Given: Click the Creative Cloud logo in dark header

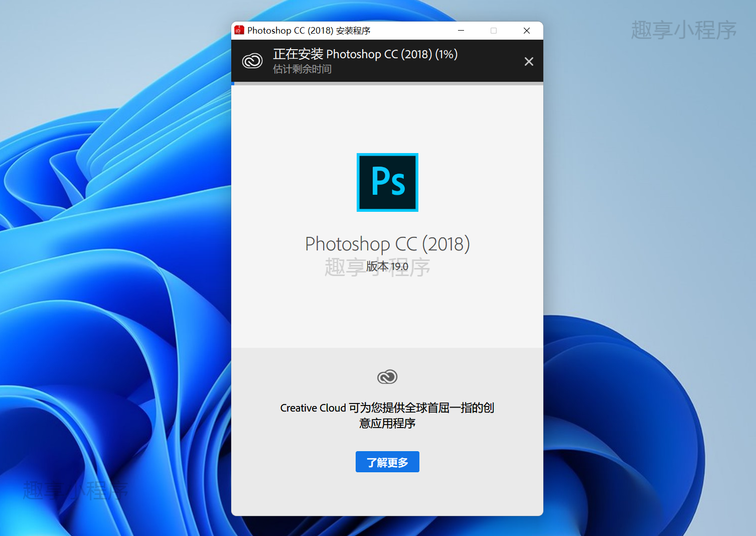Looking at the screenshot, I should 252,61.
